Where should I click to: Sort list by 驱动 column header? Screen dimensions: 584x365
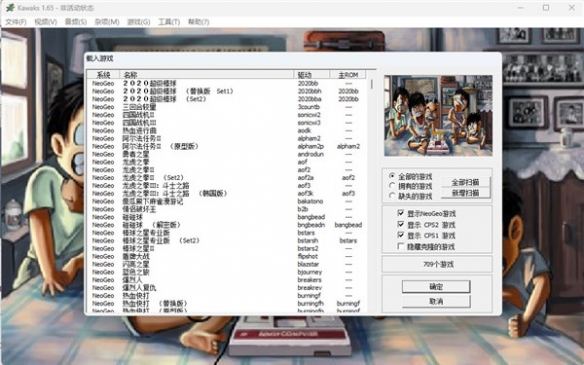point(311,74)
